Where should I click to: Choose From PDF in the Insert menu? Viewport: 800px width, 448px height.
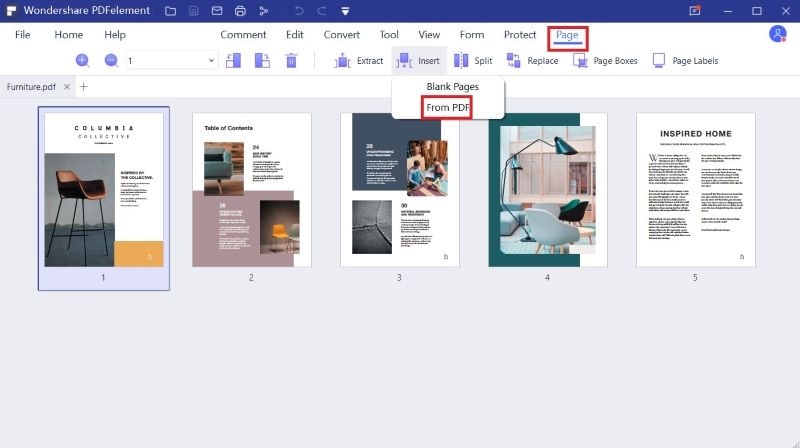coord(447,108)
